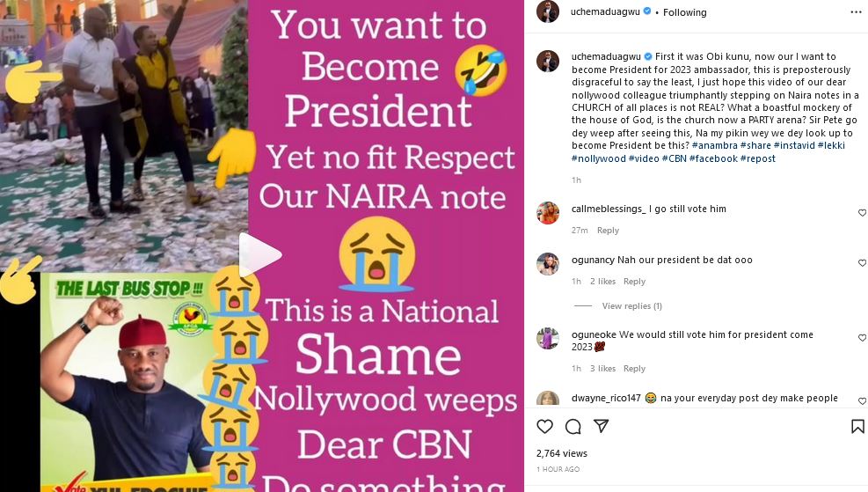Like callmeblessings_ comment heart

coord(862,213)
